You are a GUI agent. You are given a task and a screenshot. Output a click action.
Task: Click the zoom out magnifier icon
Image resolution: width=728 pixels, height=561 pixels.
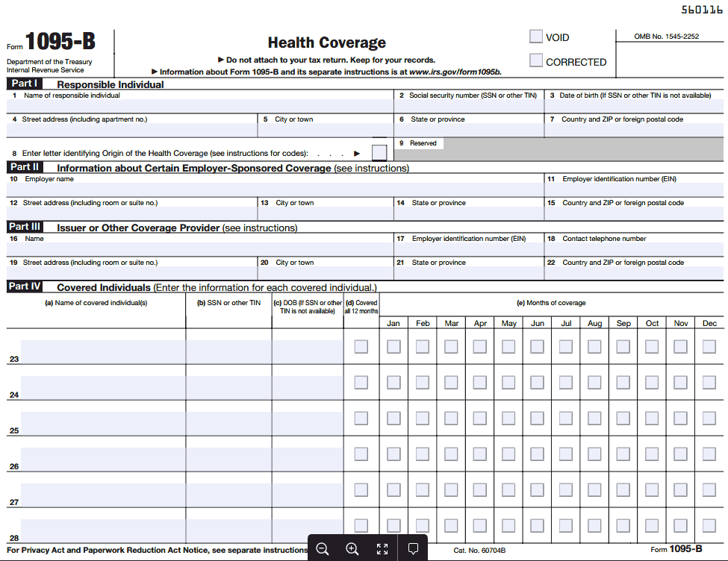click(x=323, y=549)
